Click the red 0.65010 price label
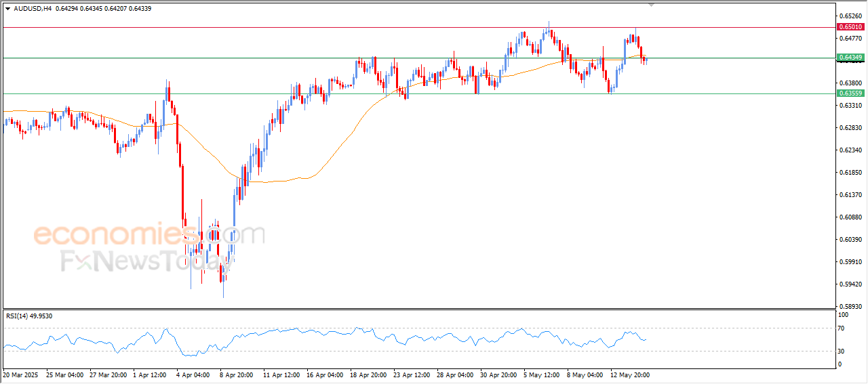The image size is (868, 384). [x=850, y=27]
